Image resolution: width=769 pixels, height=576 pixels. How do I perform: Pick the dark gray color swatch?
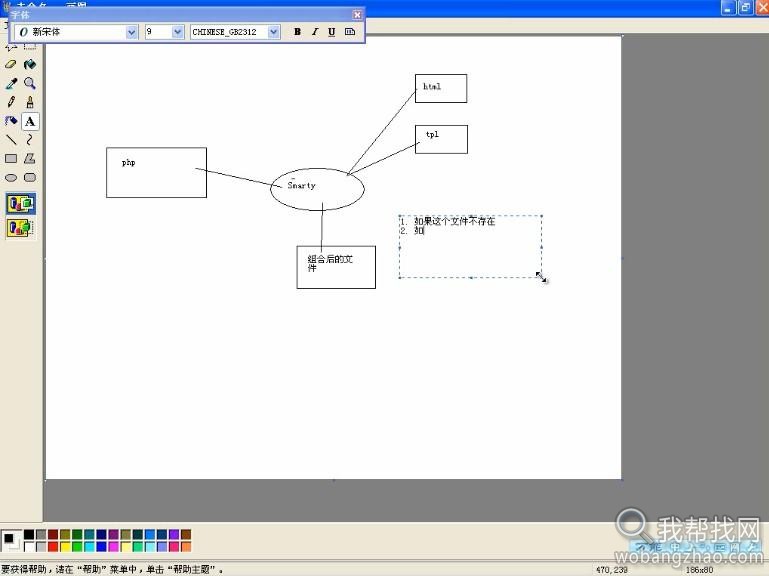point(41,534)
